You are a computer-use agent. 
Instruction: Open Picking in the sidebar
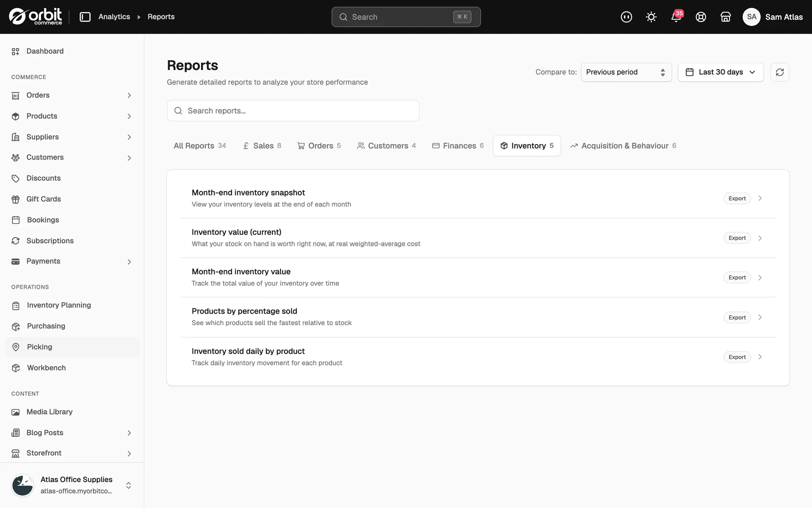point(72,347)
